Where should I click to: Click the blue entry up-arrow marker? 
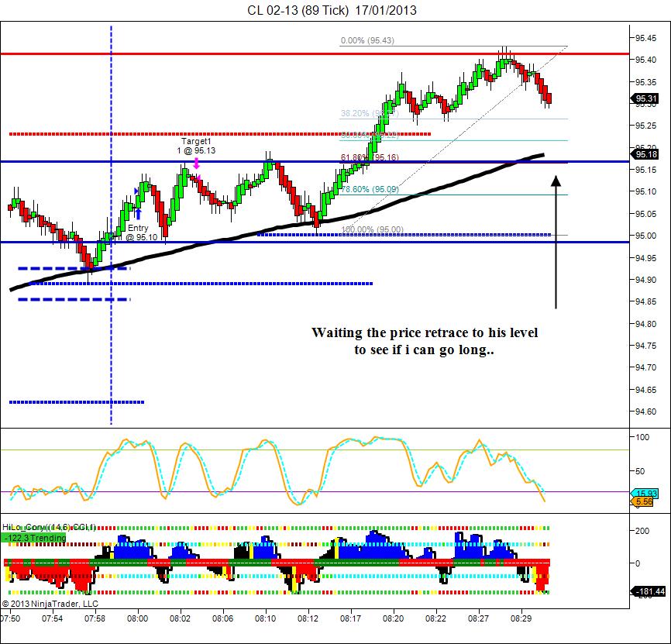tap(138, 214)
